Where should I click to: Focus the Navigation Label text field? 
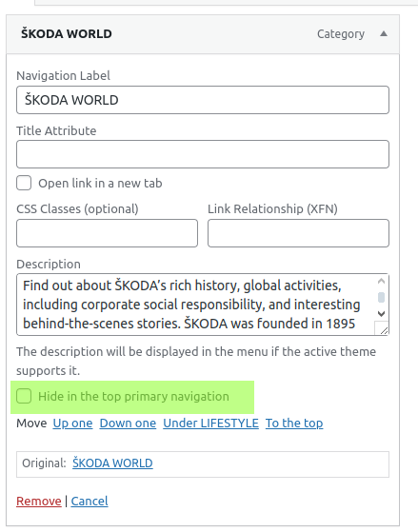[x=203, y=100]
